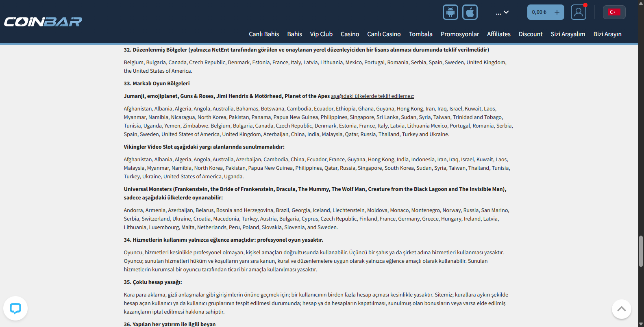Open the Canlı Bahis menu item
644x327 pixels.
click(x=264, y=34)
